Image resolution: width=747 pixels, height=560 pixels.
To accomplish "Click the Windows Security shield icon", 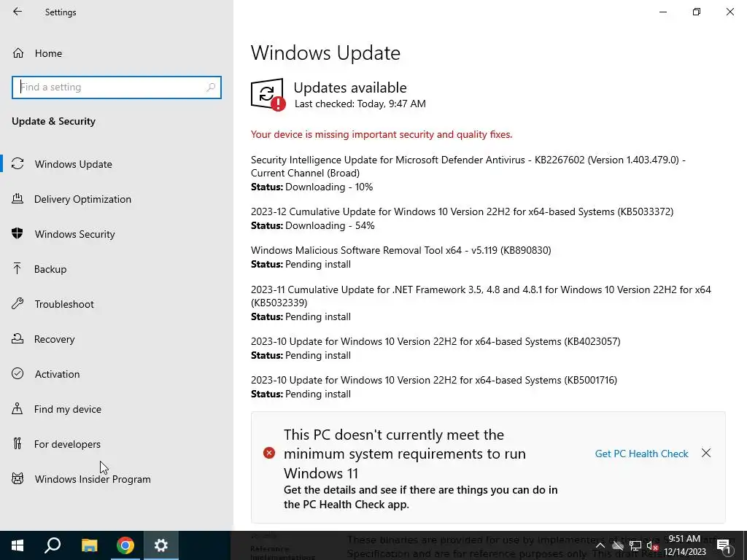I will click(18, 233).
